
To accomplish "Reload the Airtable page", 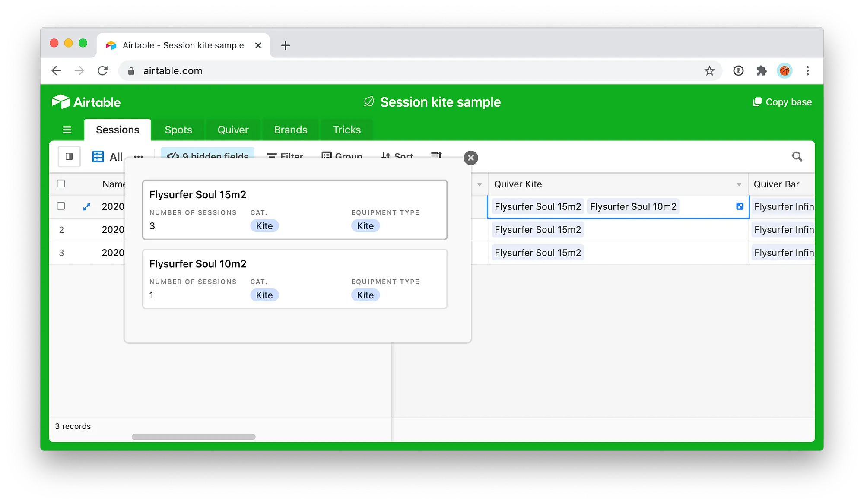I will pos(102,71).
